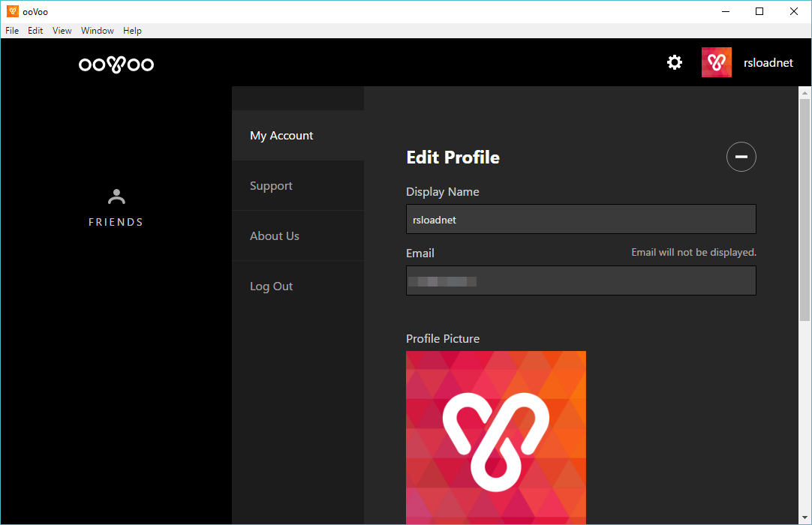Open the Window menu
The width and height of the screenshot is (812, 525).
coord(98,31)
